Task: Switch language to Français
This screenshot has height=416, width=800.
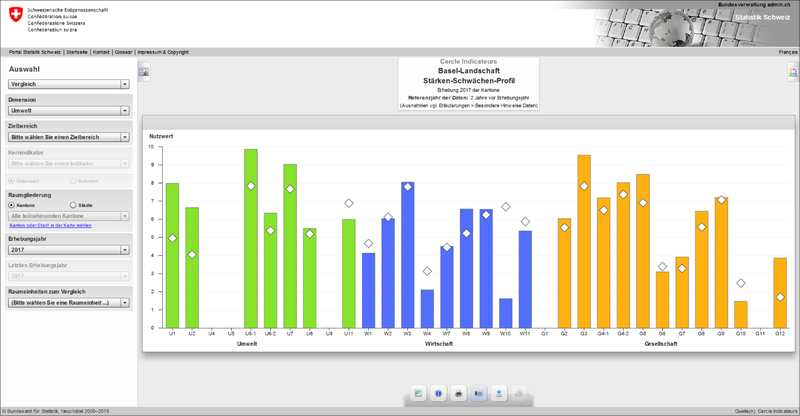Action: pos(788,52)
